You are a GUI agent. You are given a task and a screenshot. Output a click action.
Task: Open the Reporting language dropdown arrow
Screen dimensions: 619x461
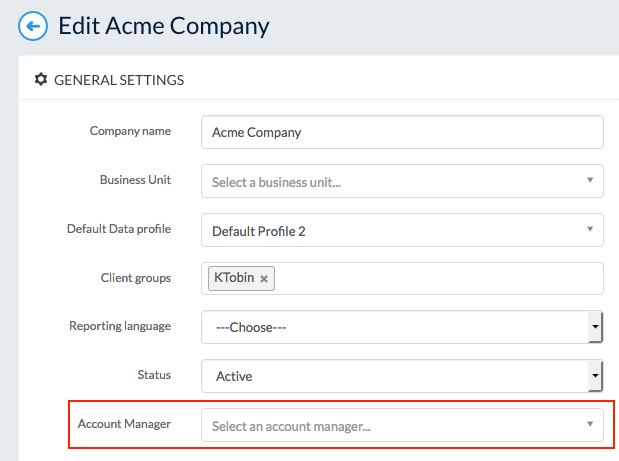tap(595, 326)
